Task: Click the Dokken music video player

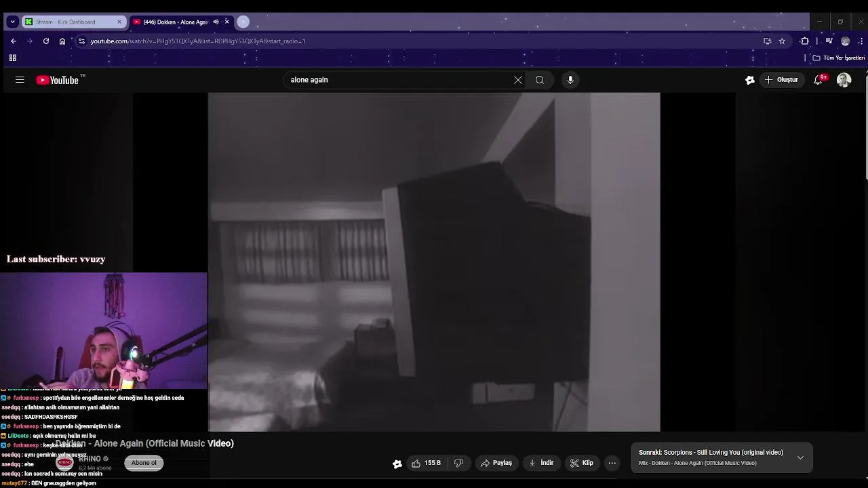Action: pos(434,262)
